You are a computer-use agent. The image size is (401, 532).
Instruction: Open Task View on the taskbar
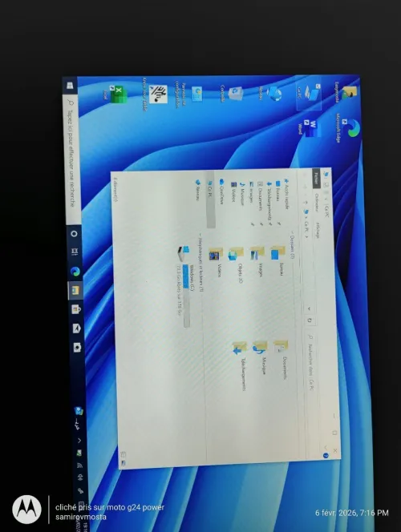pos(75,252)
